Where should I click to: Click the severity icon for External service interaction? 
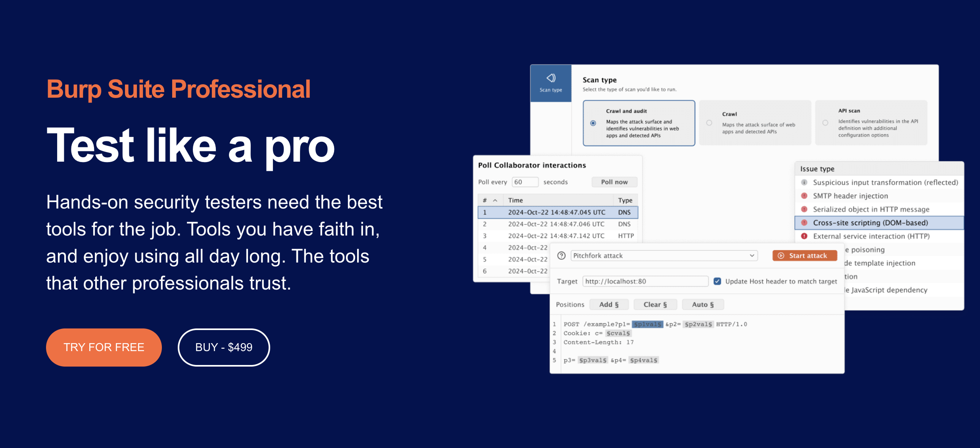click(x=804, y=236)
